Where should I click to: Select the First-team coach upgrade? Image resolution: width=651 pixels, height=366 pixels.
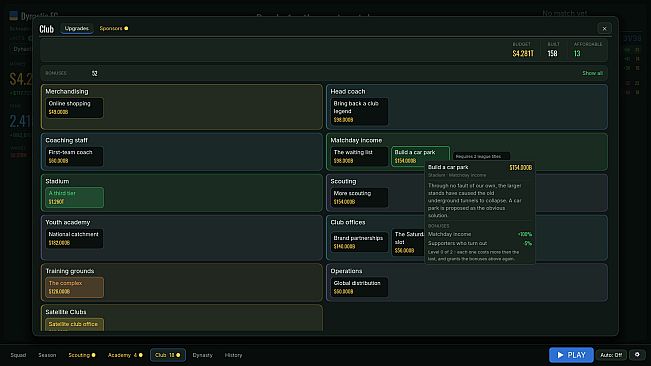pos(74,156)
